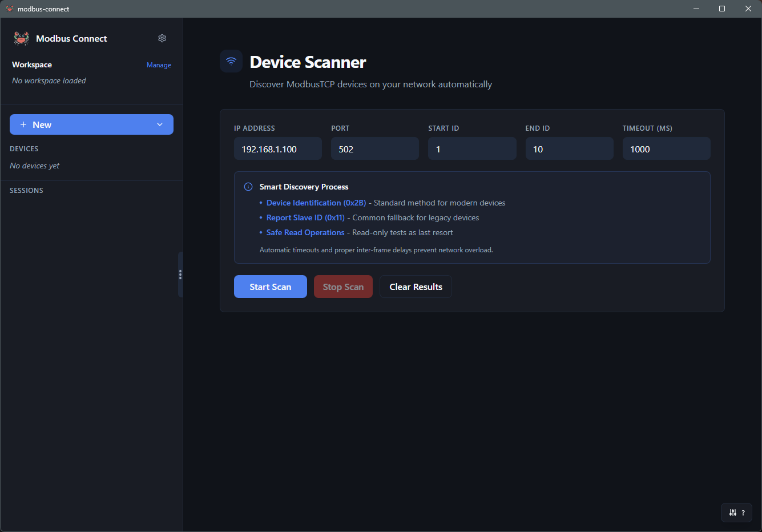The image size is (762, 532).
Task: Click the crab icon in the title bar
Action: [x=9, y=9]
